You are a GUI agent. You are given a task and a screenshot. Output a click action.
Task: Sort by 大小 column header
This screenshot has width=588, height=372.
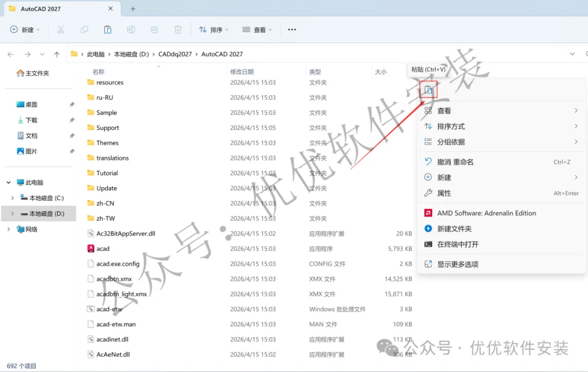click(381, 72)
